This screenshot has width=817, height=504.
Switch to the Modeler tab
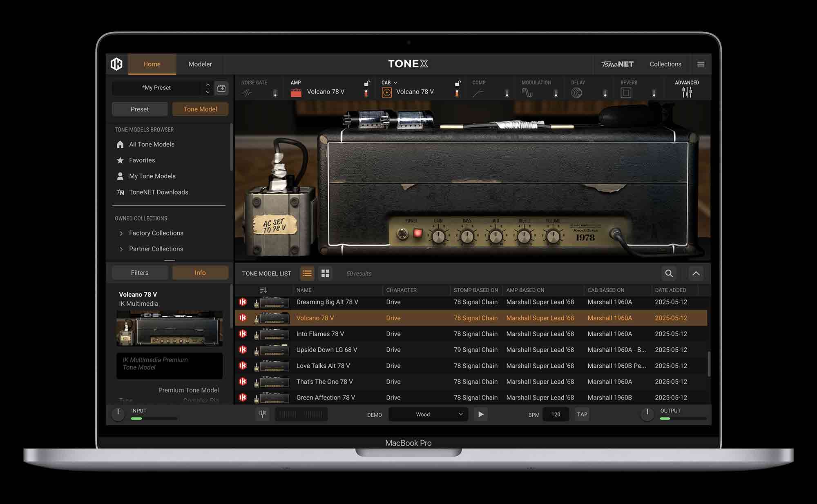[x=200, y=64]
